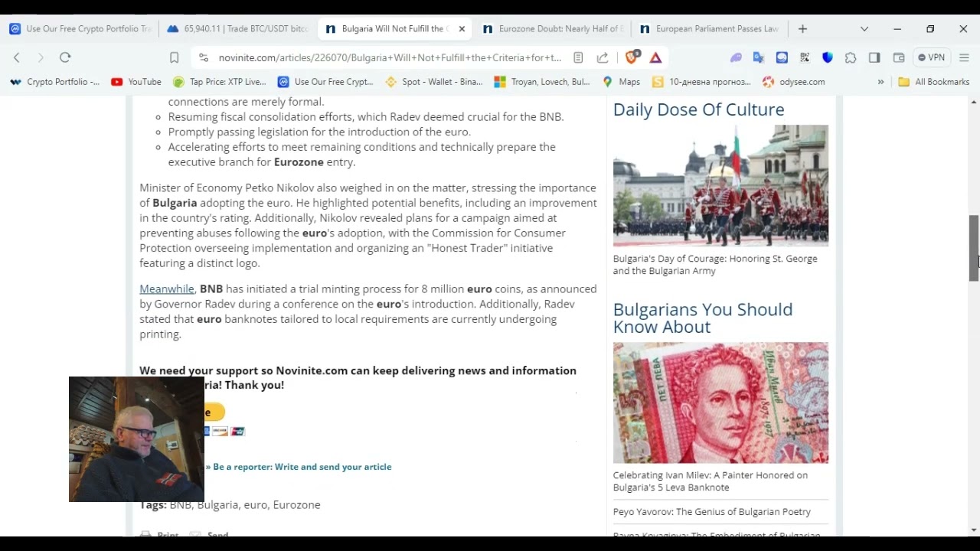Open the Troyan, Lovech bookmark
Viewport: 980px width, 551px height.
point(542,82)
